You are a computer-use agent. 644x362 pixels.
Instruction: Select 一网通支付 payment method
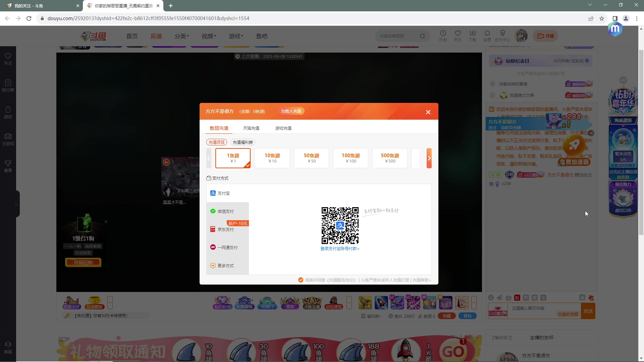pyautogui.click(x=228, y=247)
